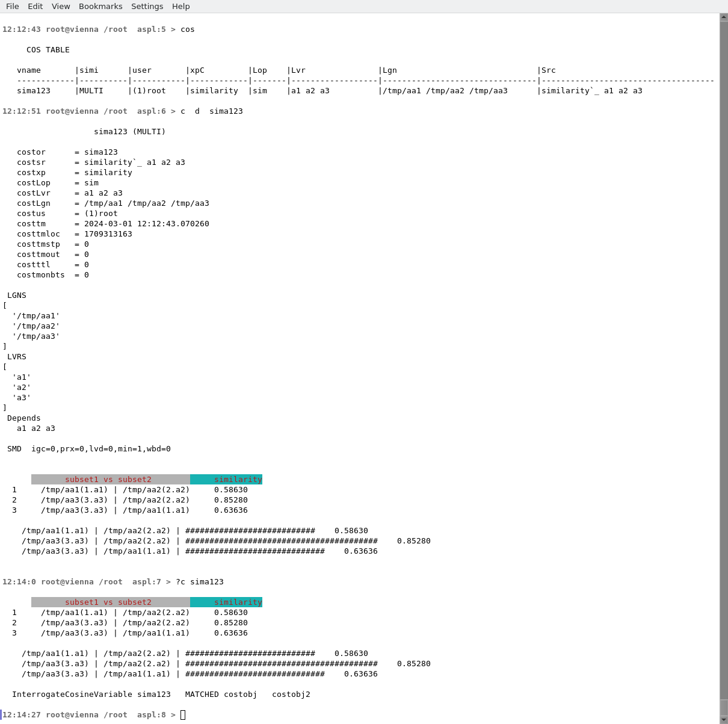728x724 pixels.
Task: Open the Help menu
Action: click(180, 6)
